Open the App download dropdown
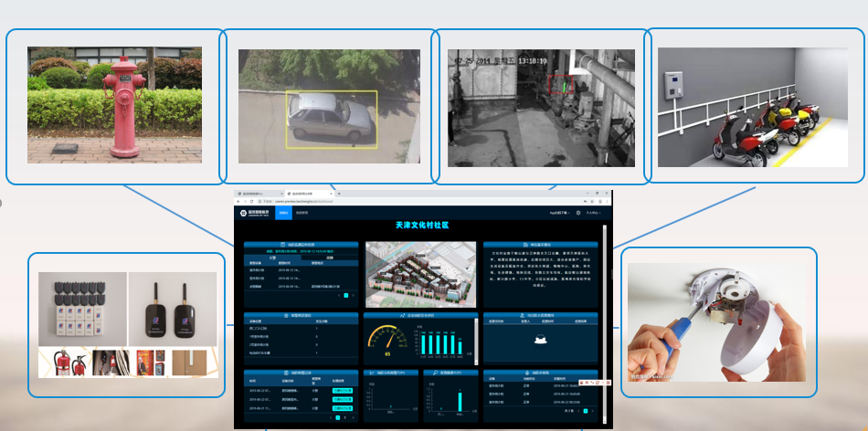This screenshot has height=431, width=868. [558, 213]
